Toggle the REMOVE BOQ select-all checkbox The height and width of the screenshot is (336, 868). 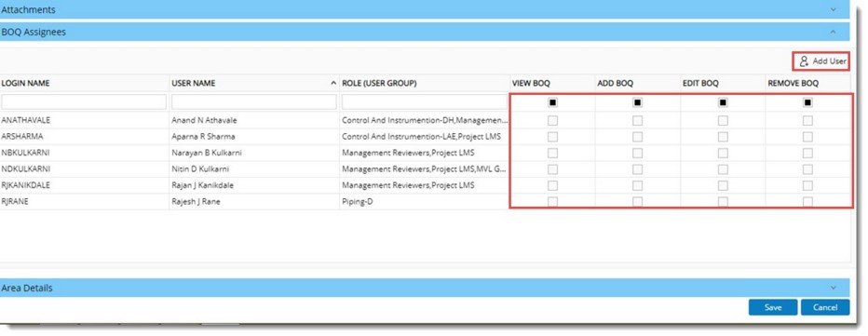click(808, 102)
